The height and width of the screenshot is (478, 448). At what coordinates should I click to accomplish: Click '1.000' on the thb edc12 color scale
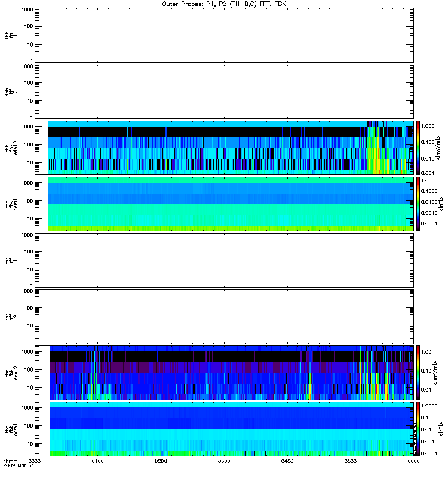[x=428, y=126]
